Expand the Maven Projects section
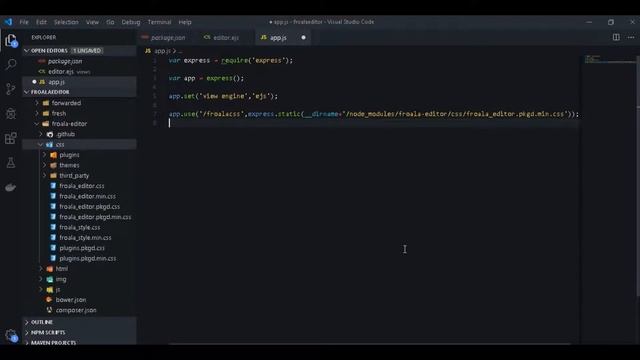The width and height of the screenshot is (640, 360). tap(79, 342)
